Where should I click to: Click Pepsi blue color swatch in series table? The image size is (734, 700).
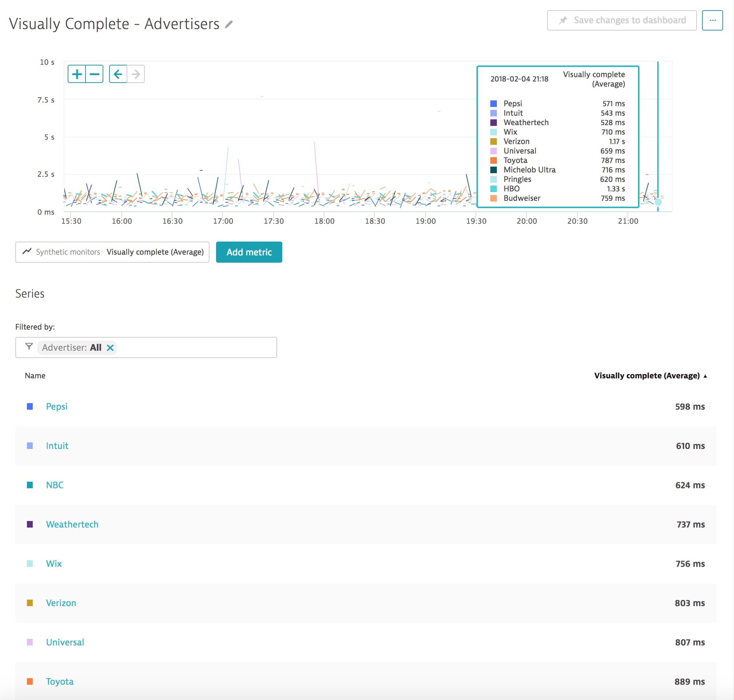click(30, 406)
